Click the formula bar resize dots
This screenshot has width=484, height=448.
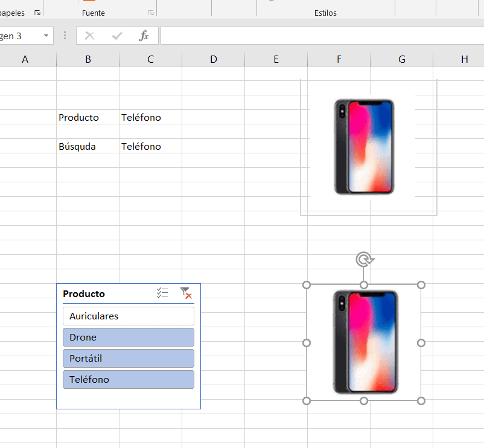pos(65,36)
